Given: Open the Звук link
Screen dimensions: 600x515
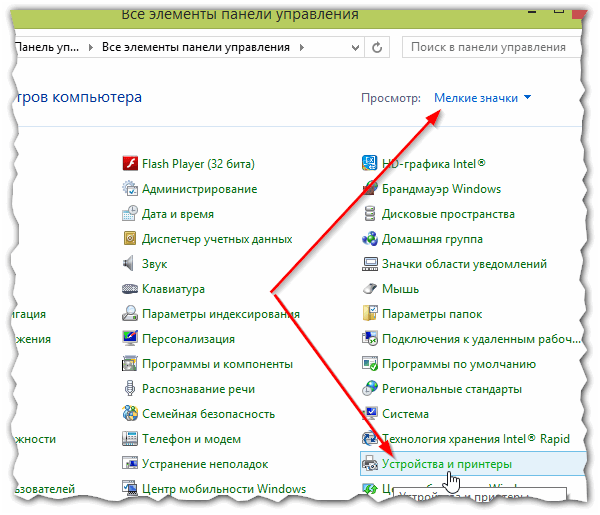Looking at the screenshot, I should tap(155, 264).
